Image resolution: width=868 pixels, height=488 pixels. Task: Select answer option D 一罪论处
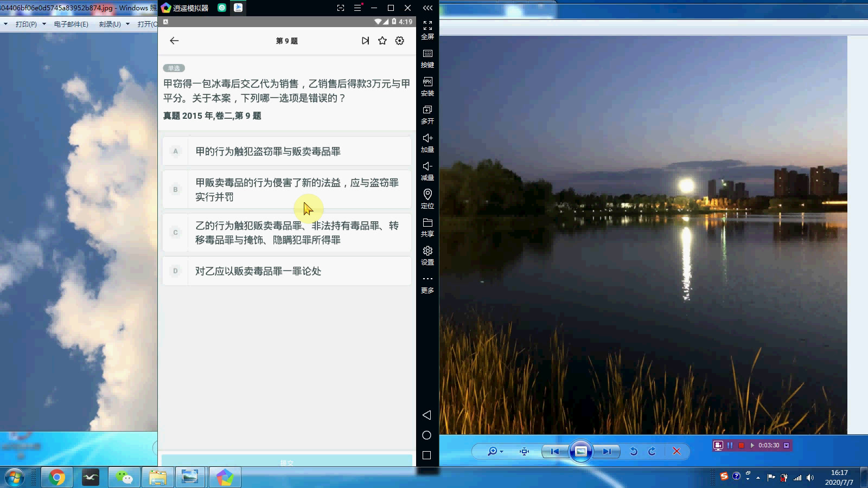tap(287, 271)
